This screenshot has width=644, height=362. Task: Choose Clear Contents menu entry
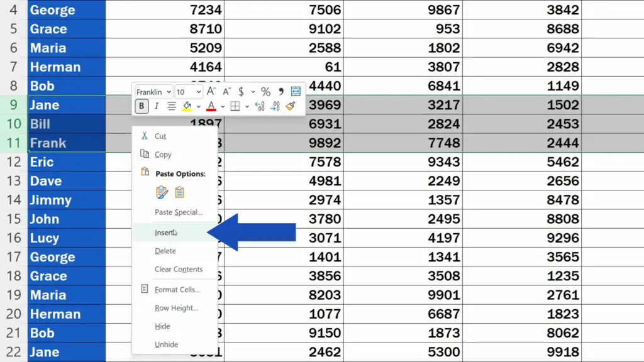pos(175,269)
